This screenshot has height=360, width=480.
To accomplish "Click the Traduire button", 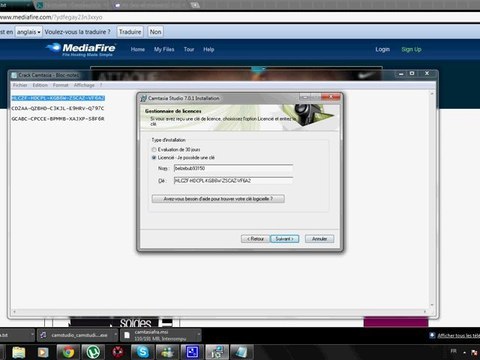I will tap(130, 32).
